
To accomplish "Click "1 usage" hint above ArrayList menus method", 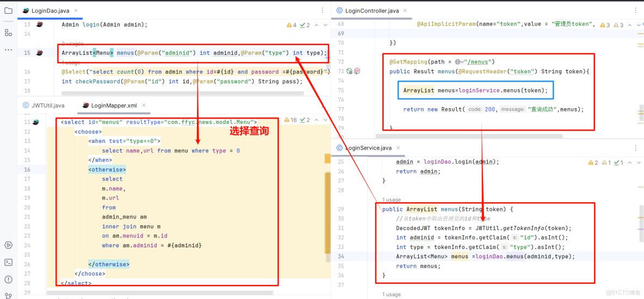I will [391, 200].
